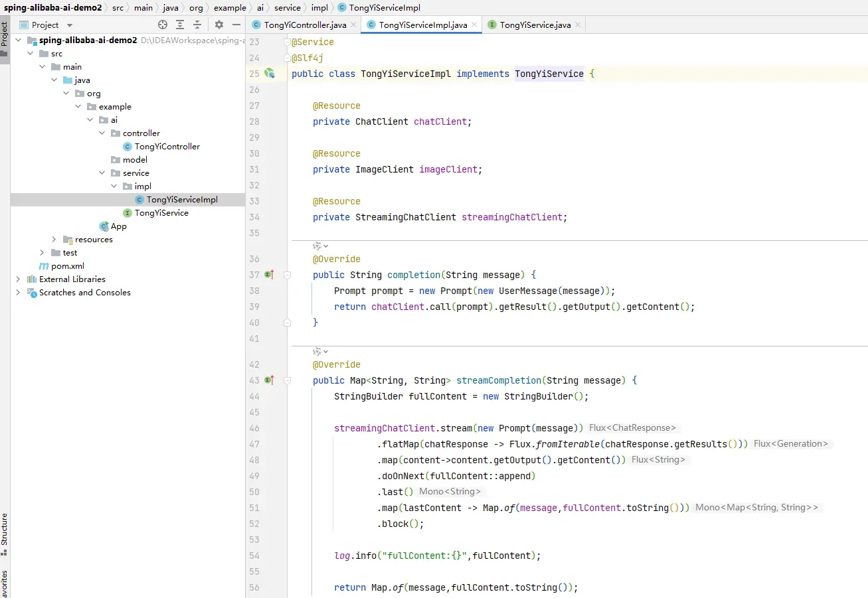Click the TongYiServiceImpl breadcrumb
Screen dimensions: 868x598
[x=379, y=8]
